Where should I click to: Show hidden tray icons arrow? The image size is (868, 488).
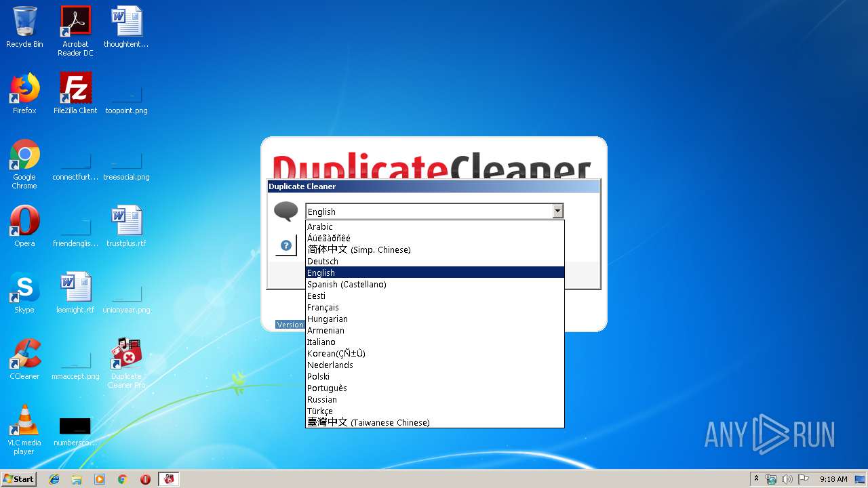click(x=756, y=479)
